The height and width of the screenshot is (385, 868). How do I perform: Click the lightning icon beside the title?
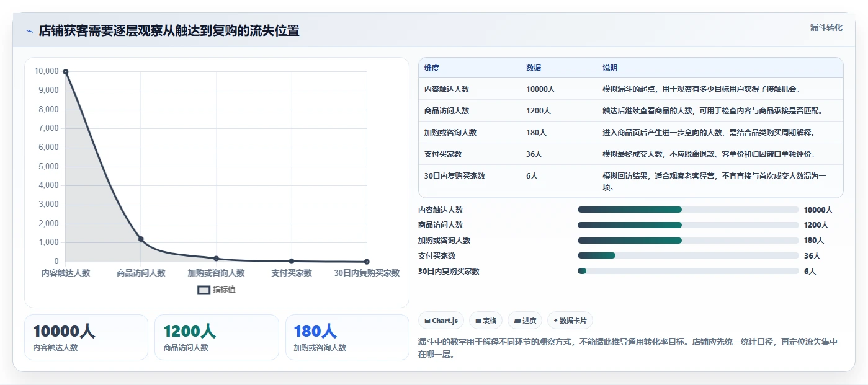(x=30, y=31)
